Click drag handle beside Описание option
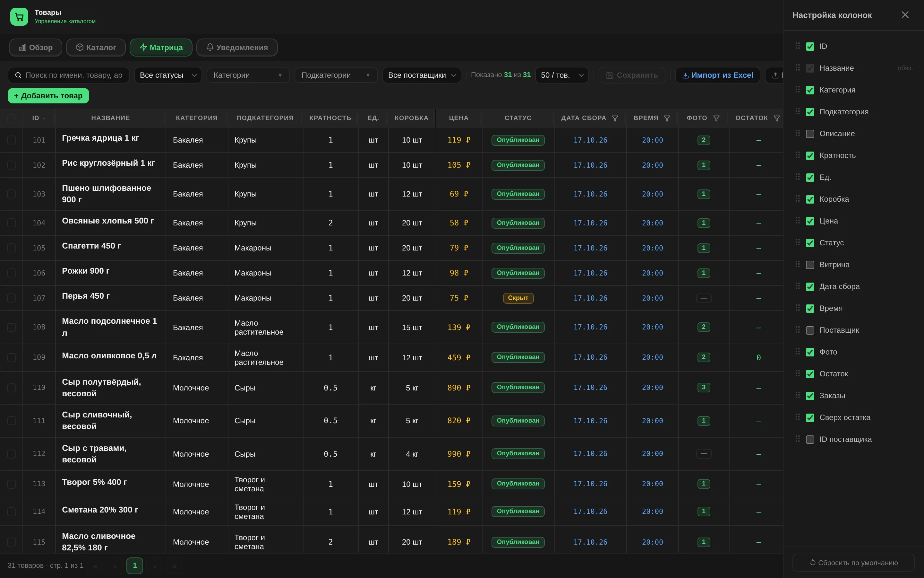The width and height of the screenshot is (924, 578). coord(797,133)
